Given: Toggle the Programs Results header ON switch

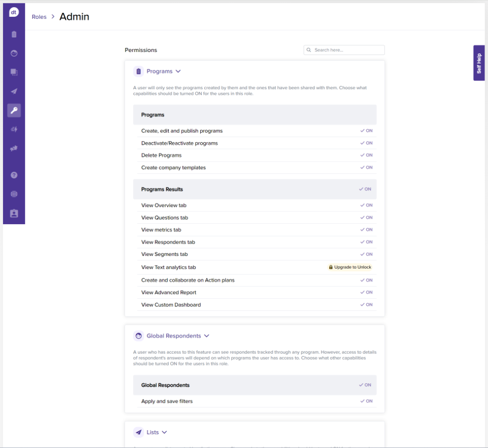Looking at the screenshot, I should point(365,189).
